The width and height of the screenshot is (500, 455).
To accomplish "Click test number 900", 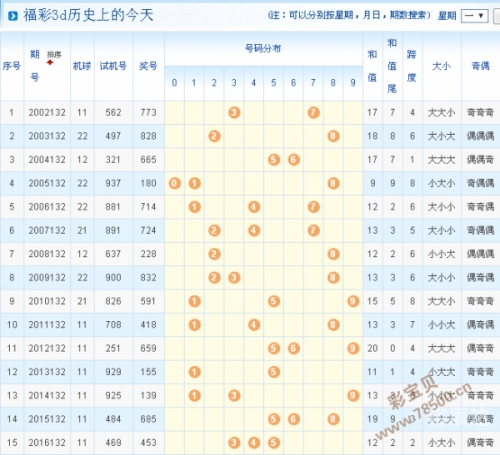I will point(113,278).
